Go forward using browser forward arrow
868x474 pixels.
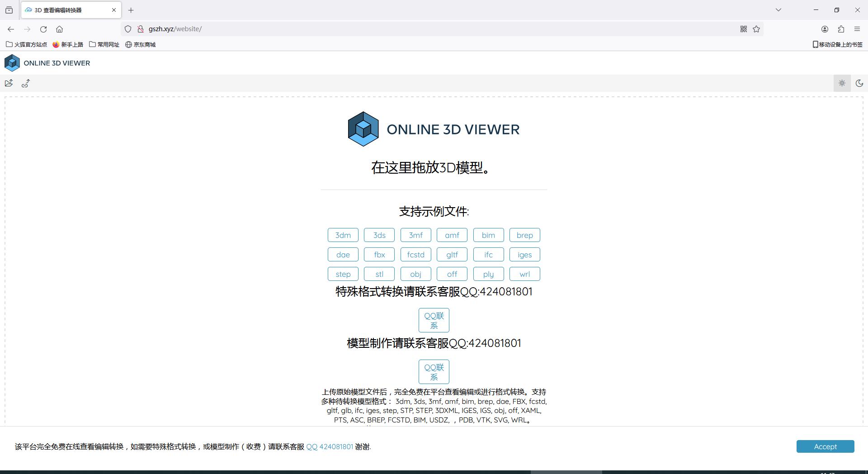pos(27,29)
